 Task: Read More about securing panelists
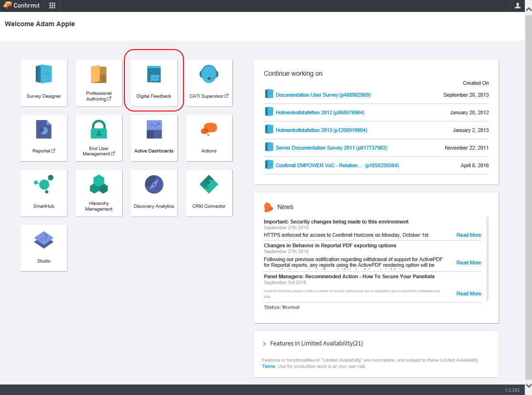click(x=469, y=294)
